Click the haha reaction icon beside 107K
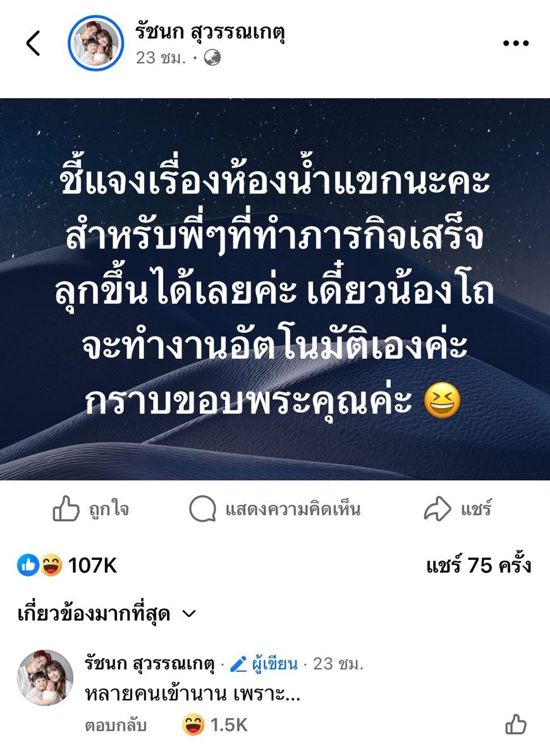This screenshot has height=756, width=550. pos(51,565)
